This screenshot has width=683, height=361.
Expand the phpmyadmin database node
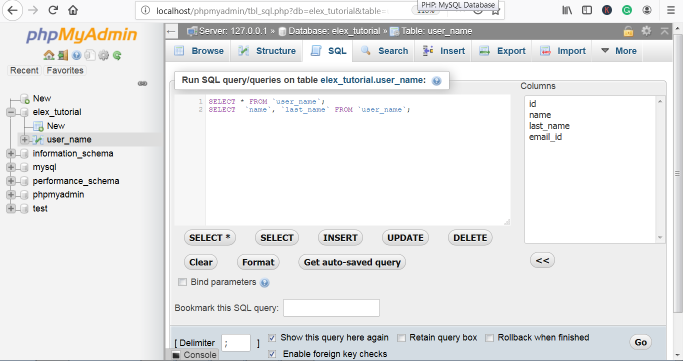[11, 195]
